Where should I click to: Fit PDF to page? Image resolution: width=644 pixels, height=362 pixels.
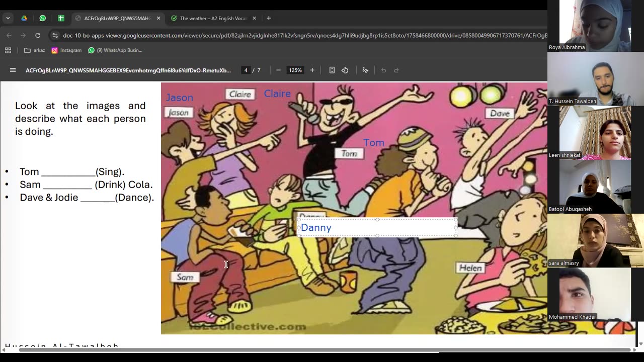click(x=332, y=70)
